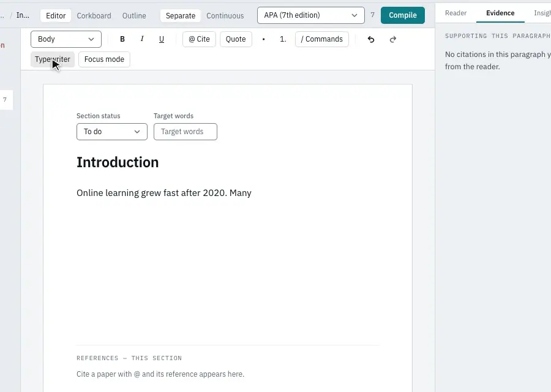Toggle Typewriter mode
Image resolution: width=551 pixels, height=392 pixels.
[x=53, y=59]
